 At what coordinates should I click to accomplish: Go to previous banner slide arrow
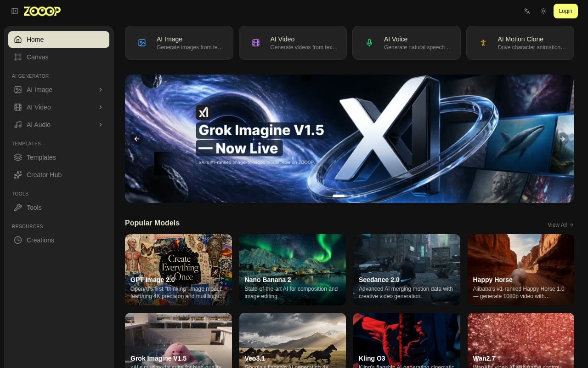click(136, 139)
